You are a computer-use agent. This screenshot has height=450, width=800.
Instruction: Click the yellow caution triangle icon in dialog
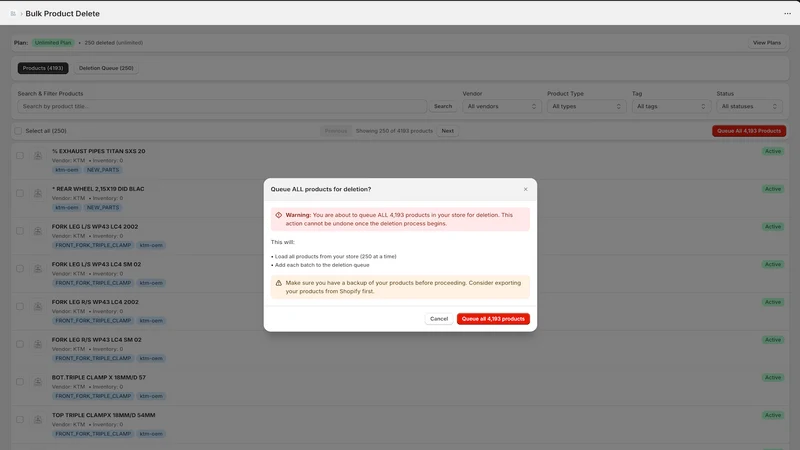tap(279, 283)
